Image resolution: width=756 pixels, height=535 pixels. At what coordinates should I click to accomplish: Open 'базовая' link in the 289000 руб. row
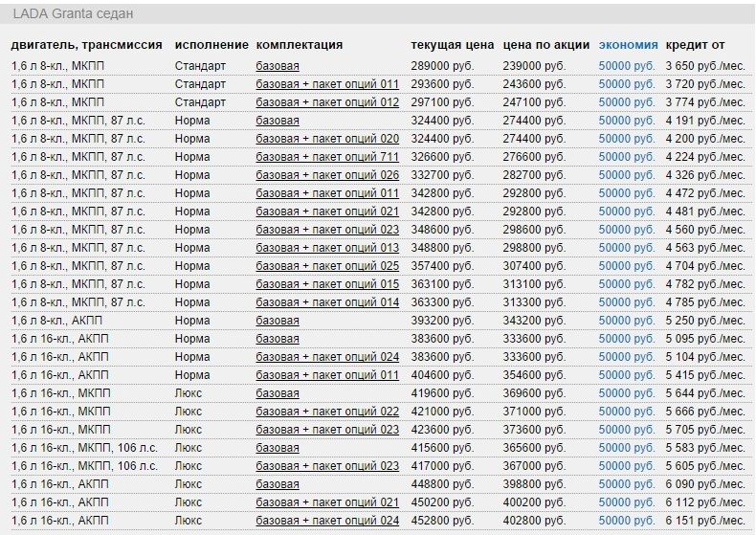coord(278,66)
